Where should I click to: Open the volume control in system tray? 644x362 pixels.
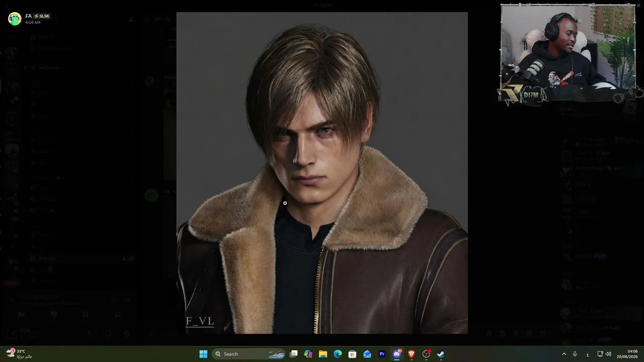click(x=608, y=354)
